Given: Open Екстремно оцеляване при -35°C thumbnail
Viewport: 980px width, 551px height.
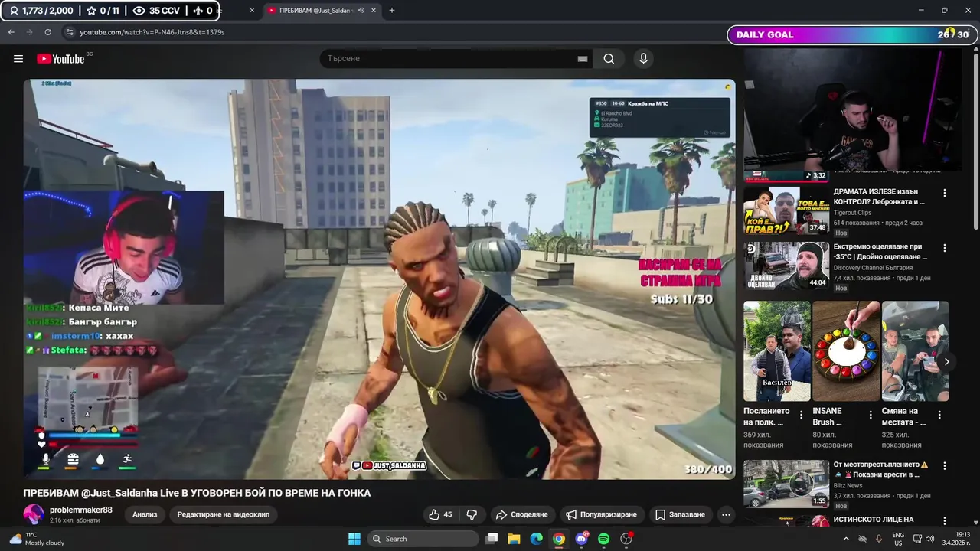Looking at the screenshot, I should (786, 266).
